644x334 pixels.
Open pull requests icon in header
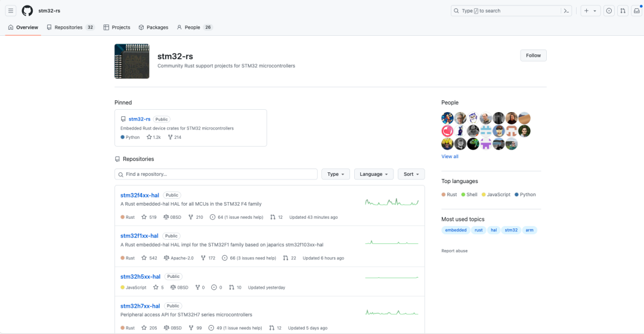pos(623,11)
